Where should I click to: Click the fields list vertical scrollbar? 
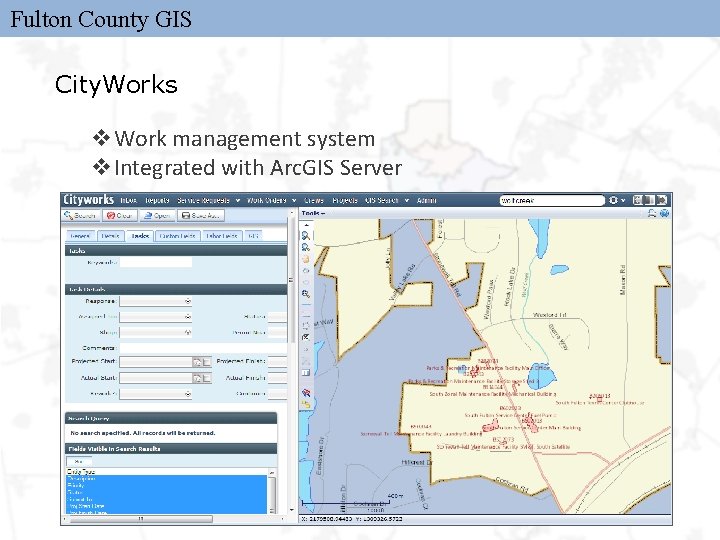coord(272,491)
